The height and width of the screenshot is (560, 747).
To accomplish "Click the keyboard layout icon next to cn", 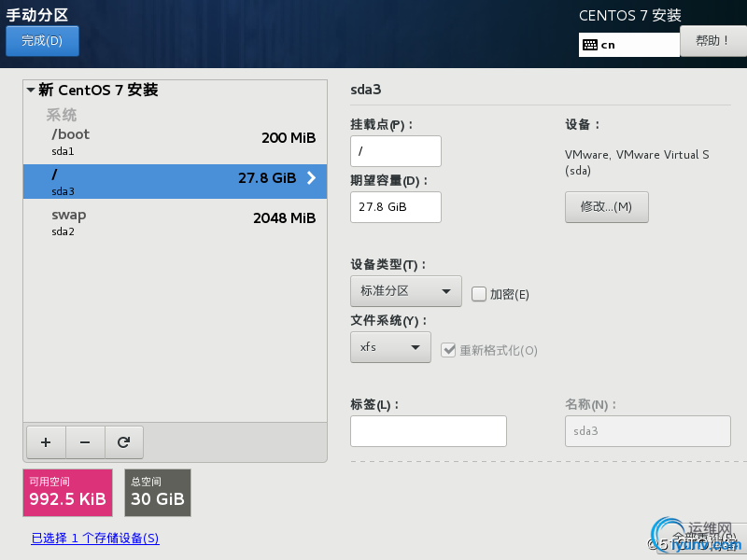I will [590, 45].
